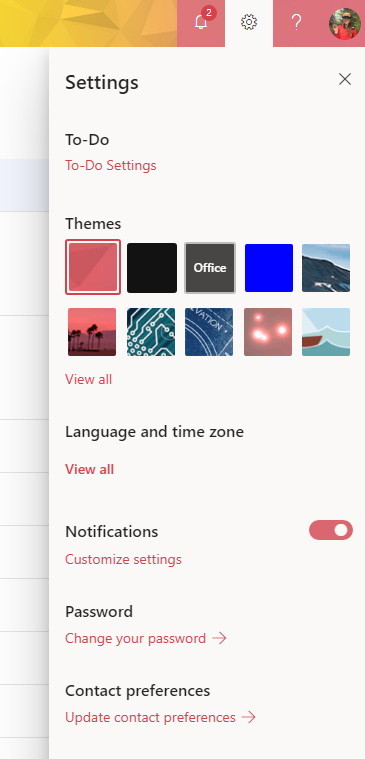Click the settings gear icon

tap(249, 23)
